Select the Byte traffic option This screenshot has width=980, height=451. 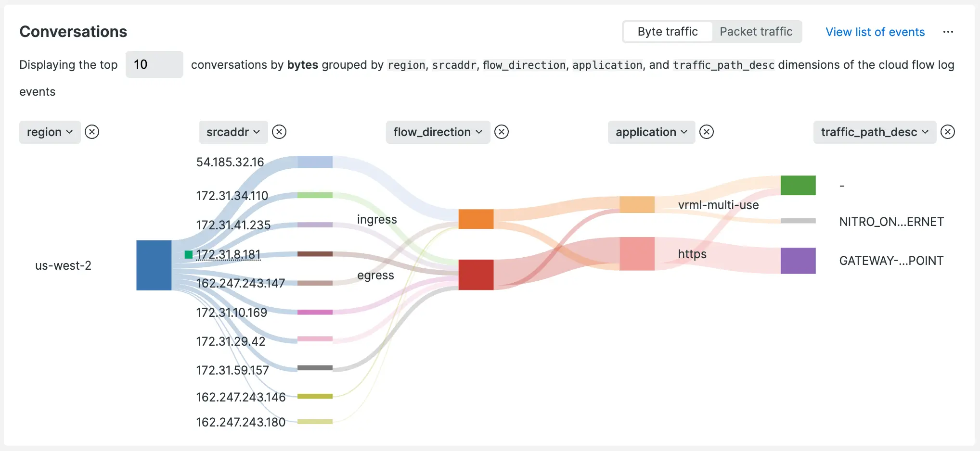pos(667,32)
